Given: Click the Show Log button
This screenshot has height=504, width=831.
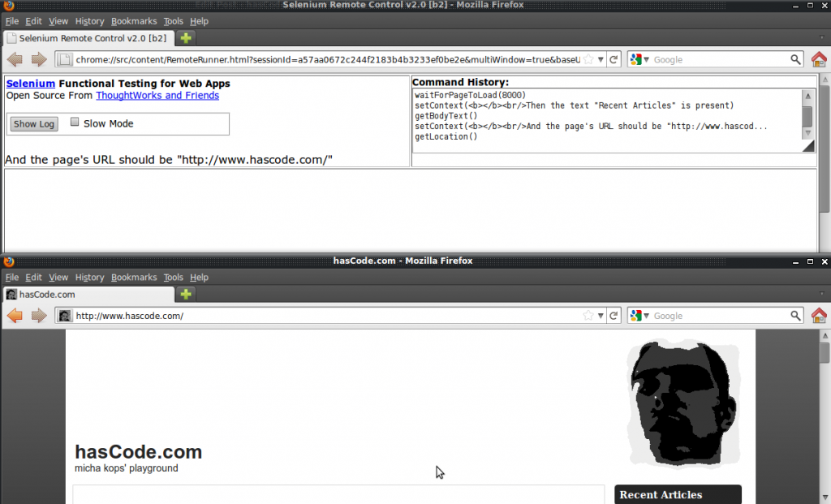Looking at the screenshot, I should pos(34,124).
